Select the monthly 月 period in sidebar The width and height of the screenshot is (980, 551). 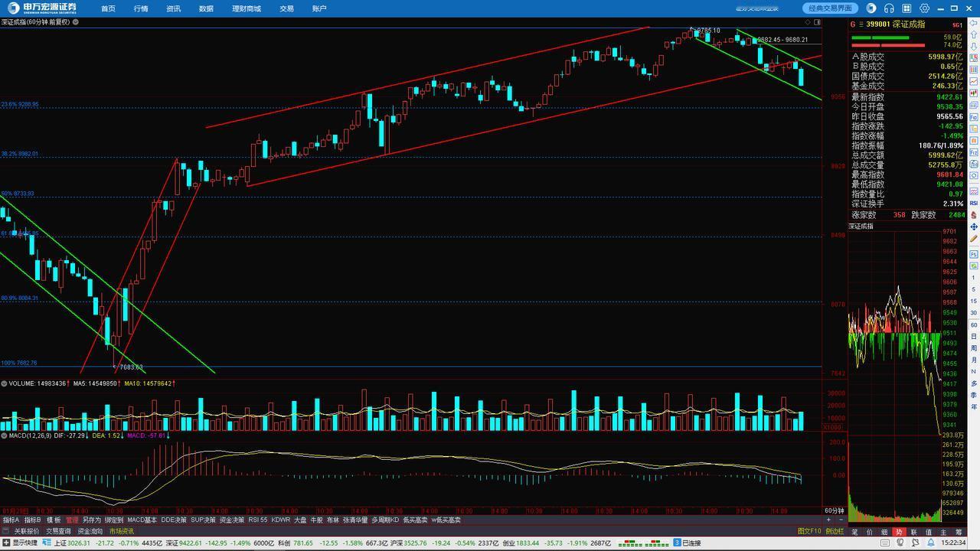[x=973, y=360]
